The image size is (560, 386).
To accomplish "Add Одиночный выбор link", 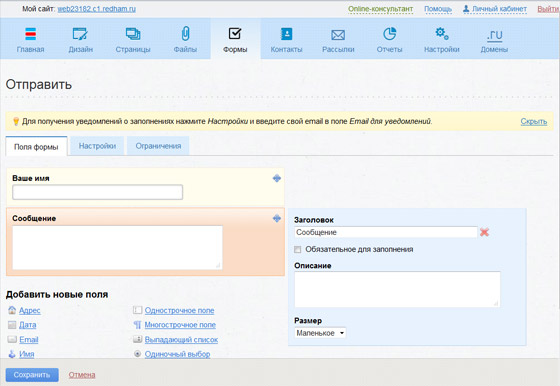I will (177, 354).
